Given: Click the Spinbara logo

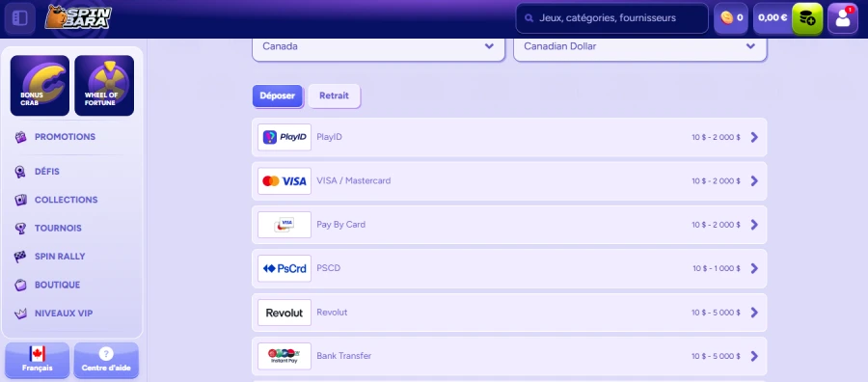Looking at the screenshot, I should pos(78,17).
